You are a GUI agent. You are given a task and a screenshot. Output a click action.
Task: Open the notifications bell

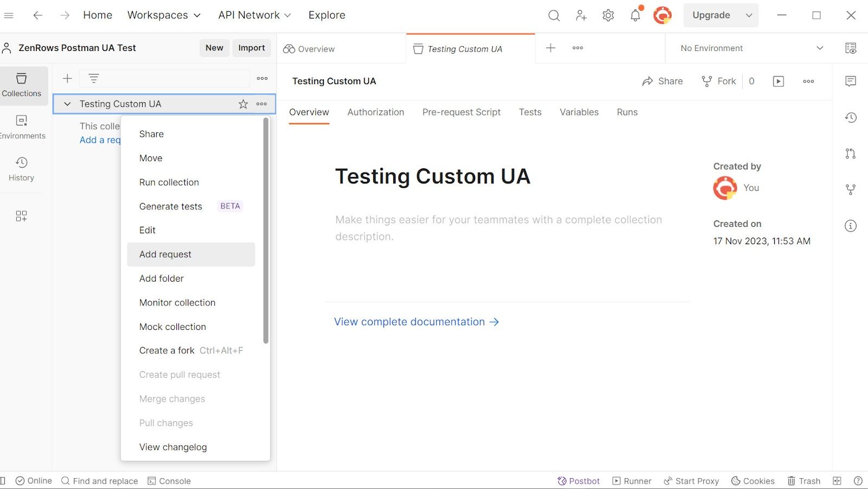coord(635,15)
